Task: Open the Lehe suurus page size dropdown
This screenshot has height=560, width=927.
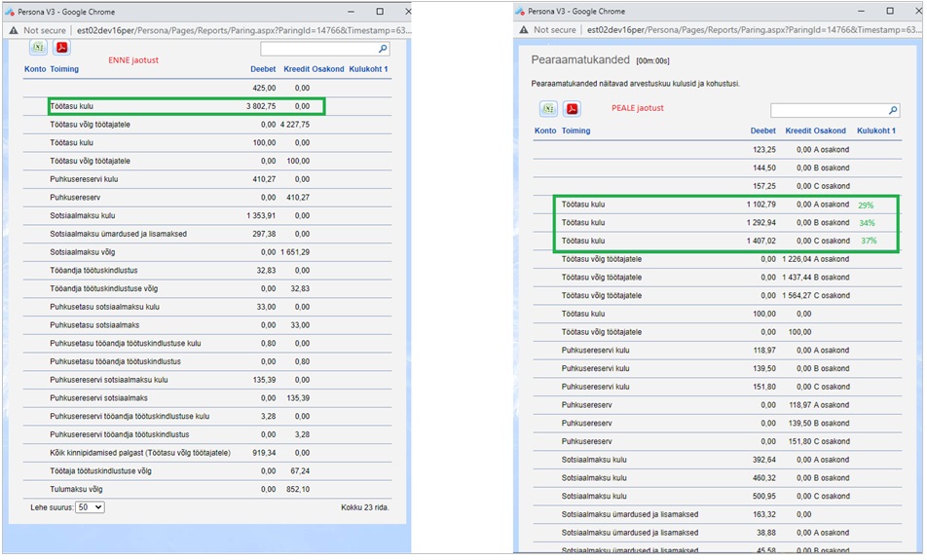Action: coord(90,507)
